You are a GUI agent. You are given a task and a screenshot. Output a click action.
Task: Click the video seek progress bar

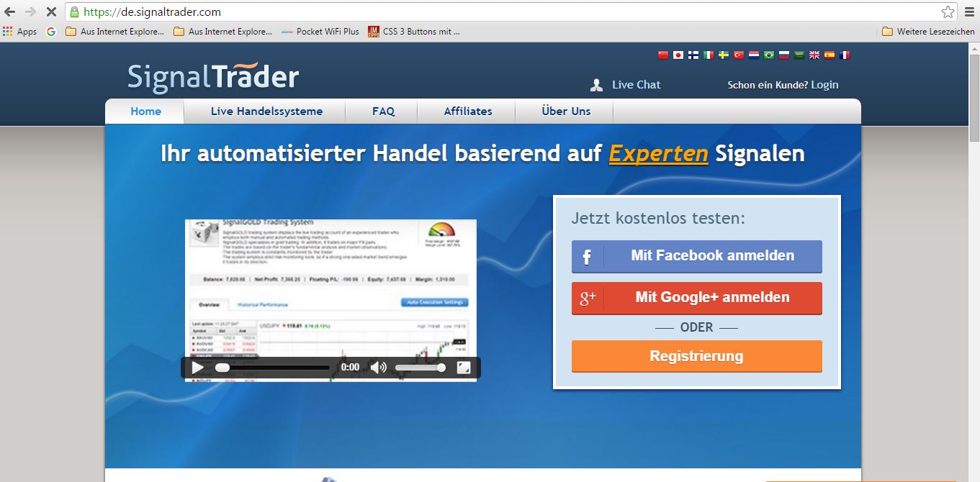(x=273, y=368)
